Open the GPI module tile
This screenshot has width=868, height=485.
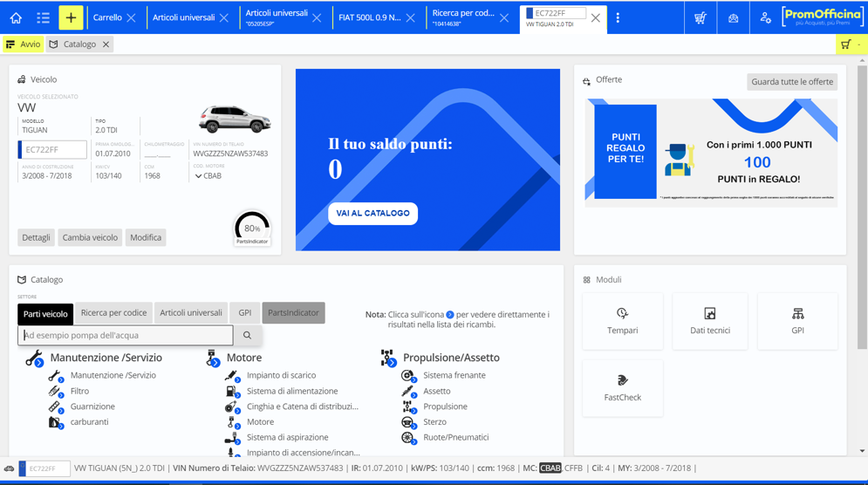pyautogui.click(x=797, y=321)
